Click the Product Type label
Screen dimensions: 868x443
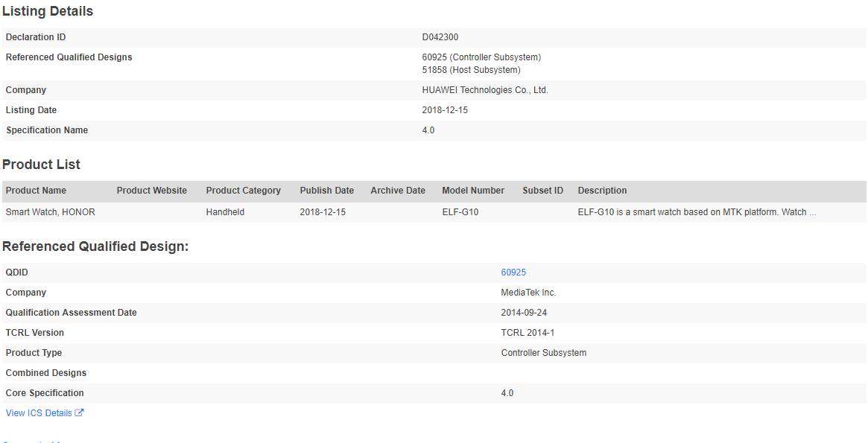[x=34, y=353]
